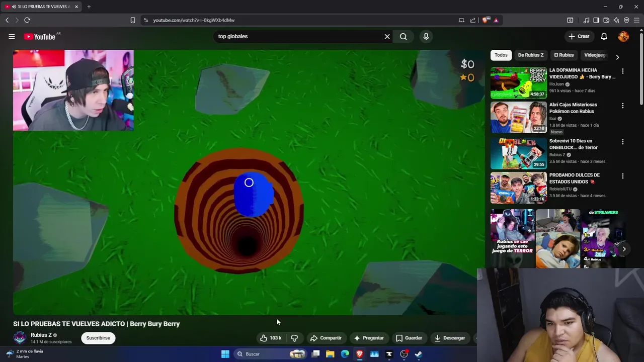The image size is (644, 362).
Task: Open 'Abrí Cajas Misteriosas Pokémon' video title
Action: [573, 108]
